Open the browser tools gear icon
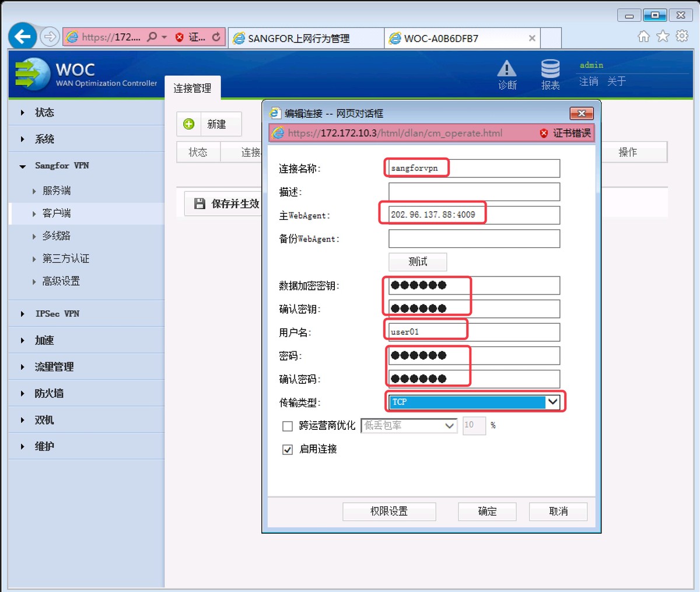 click(x=682, y=37)
